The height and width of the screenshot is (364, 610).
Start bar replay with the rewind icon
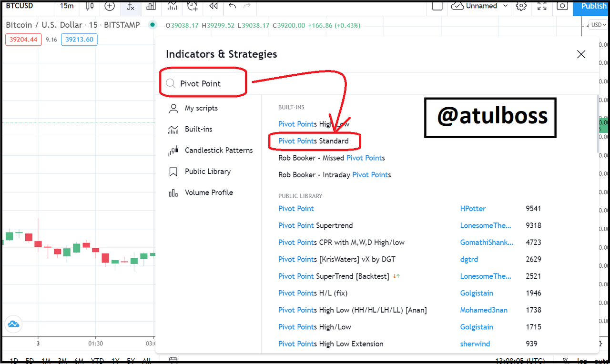point(213,6)
